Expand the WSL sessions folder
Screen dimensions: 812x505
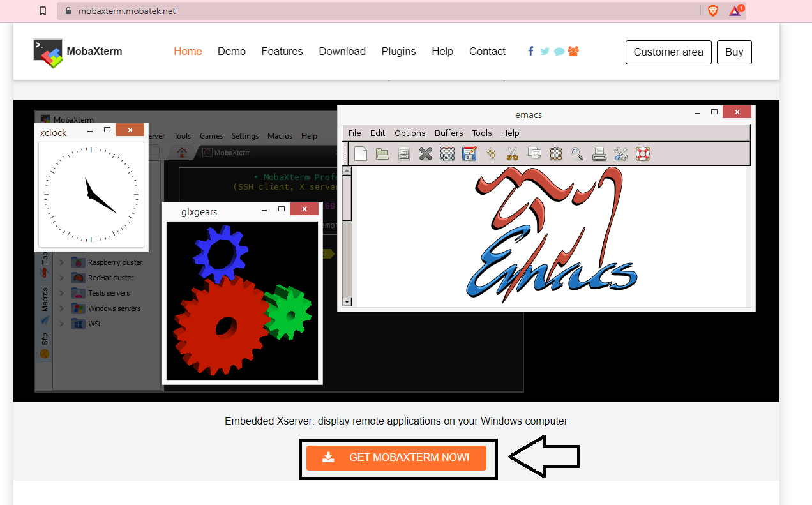click(x=61, y=324)
